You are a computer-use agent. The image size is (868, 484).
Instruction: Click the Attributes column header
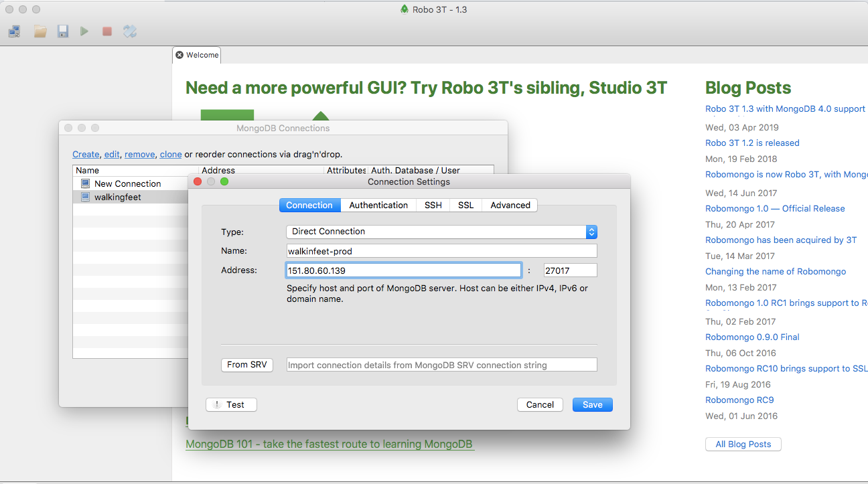pyautogui.click(x=346, y=171)
